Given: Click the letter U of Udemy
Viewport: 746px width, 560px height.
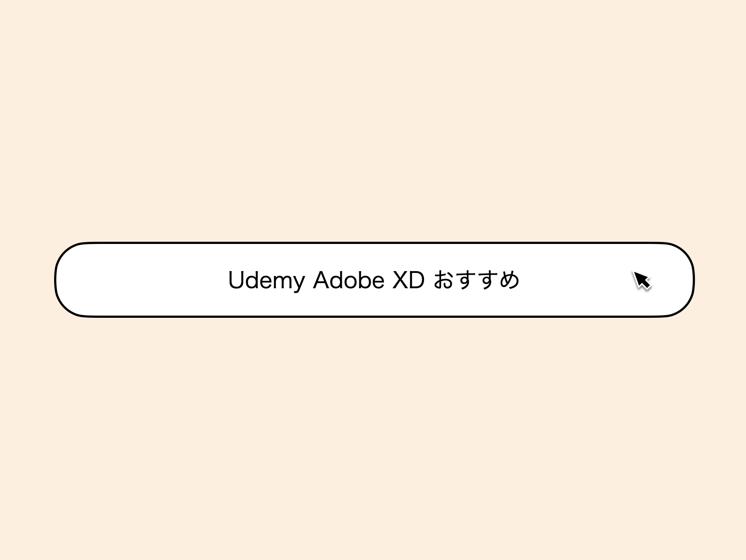Looking at the screenshot, I should [236, 280].
